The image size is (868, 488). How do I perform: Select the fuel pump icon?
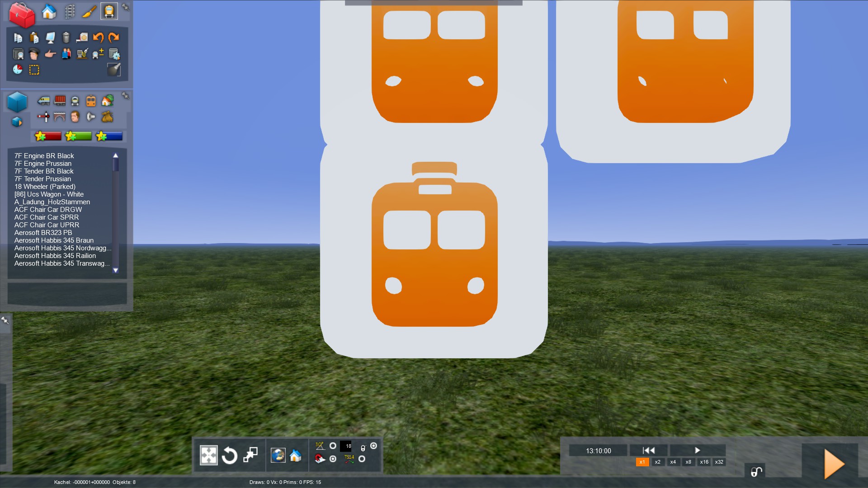tap(82, 54)
